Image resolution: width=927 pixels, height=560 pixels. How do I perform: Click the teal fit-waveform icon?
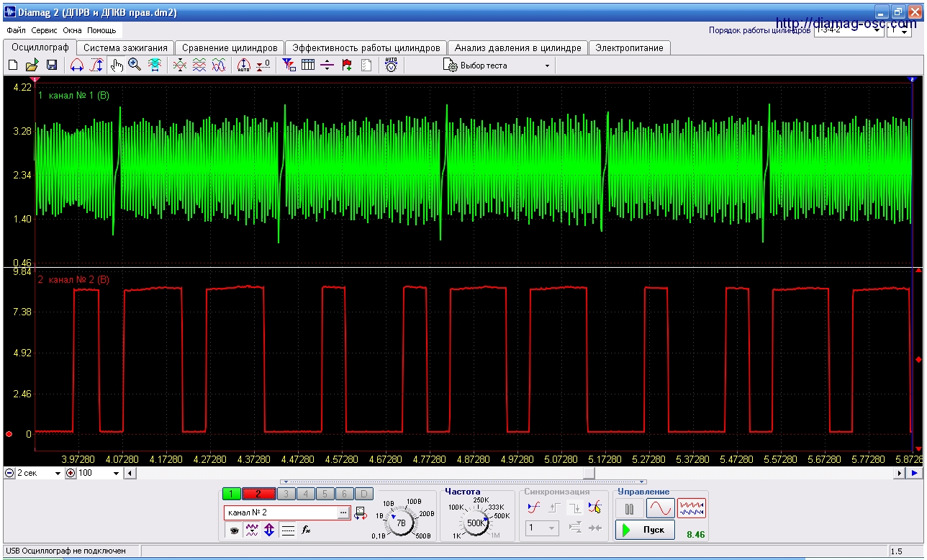click(x=154, y=66)
